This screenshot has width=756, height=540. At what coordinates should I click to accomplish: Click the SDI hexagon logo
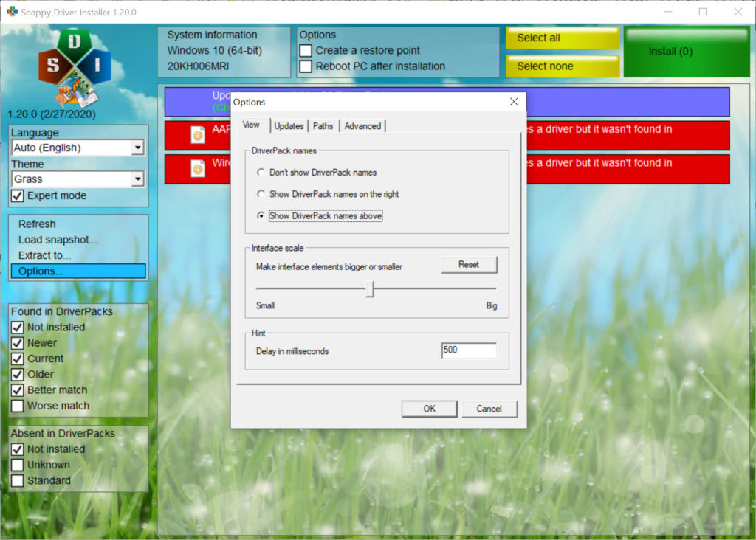[75, 67]
